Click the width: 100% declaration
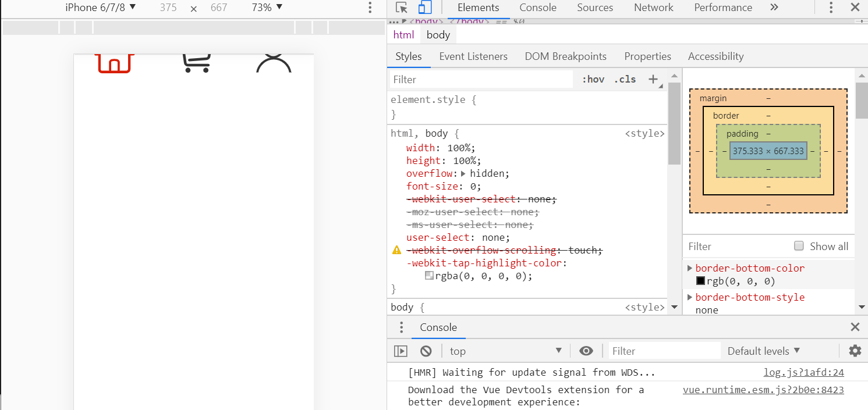The width and height of the screenshot is (868, 410). [441, 148]
